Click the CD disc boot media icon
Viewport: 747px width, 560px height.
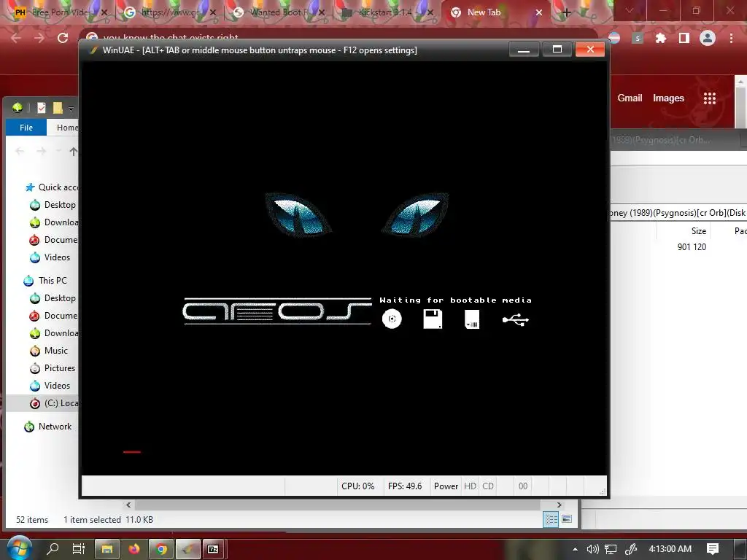coord(392,319)
